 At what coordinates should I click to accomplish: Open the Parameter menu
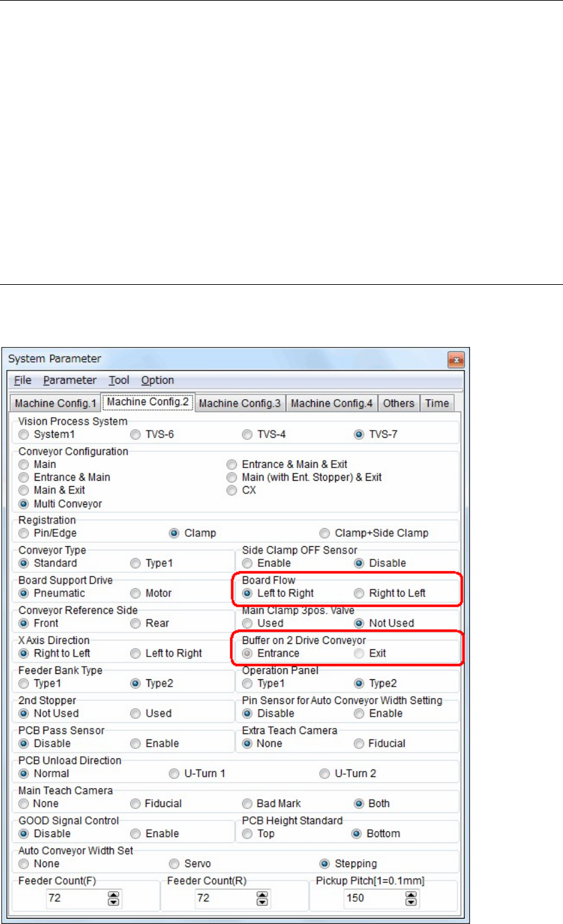[x=70, y=380]
